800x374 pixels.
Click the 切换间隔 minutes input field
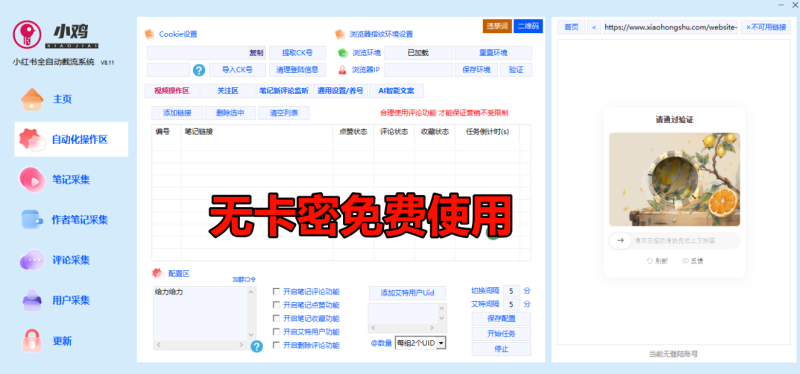[x=511, y=291]
